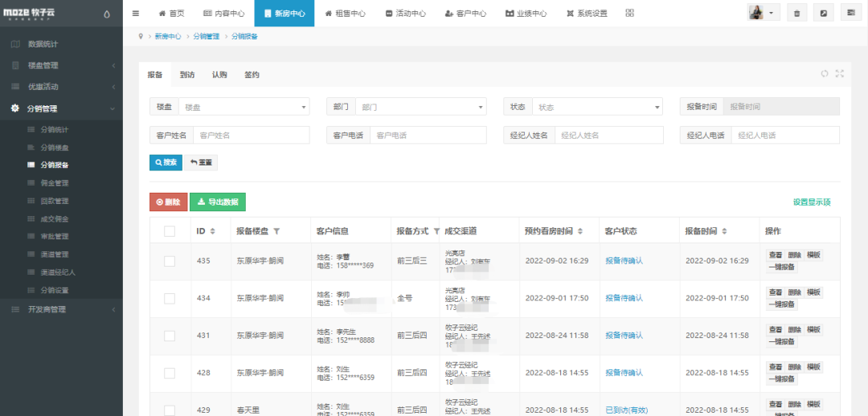The image size is (868, 416).
Task: Click the refresh icon in panel header
Action: coord(825,74)
